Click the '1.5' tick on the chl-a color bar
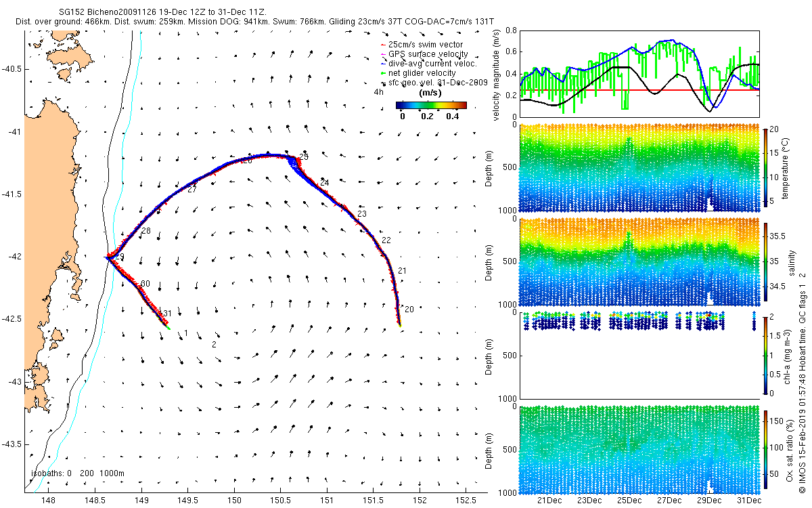 776,335
